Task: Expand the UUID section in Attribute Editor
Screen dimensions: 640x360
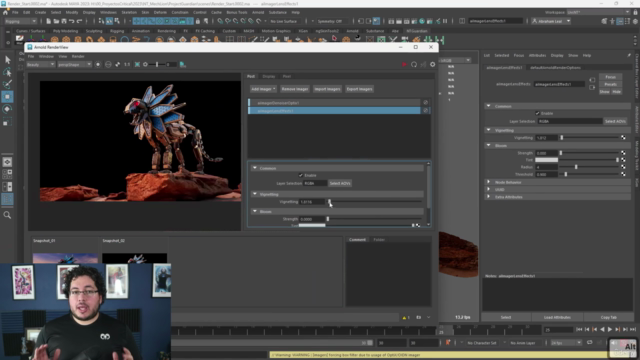Action: tap(489, 189)
